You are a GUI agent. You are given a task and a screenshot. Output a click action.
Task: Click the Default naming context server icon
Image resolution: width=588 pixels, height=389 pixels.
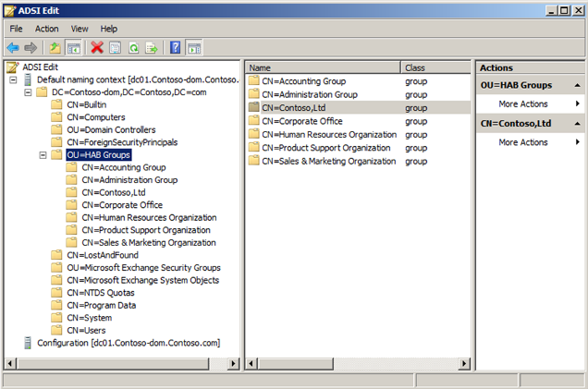coord(28,79)
